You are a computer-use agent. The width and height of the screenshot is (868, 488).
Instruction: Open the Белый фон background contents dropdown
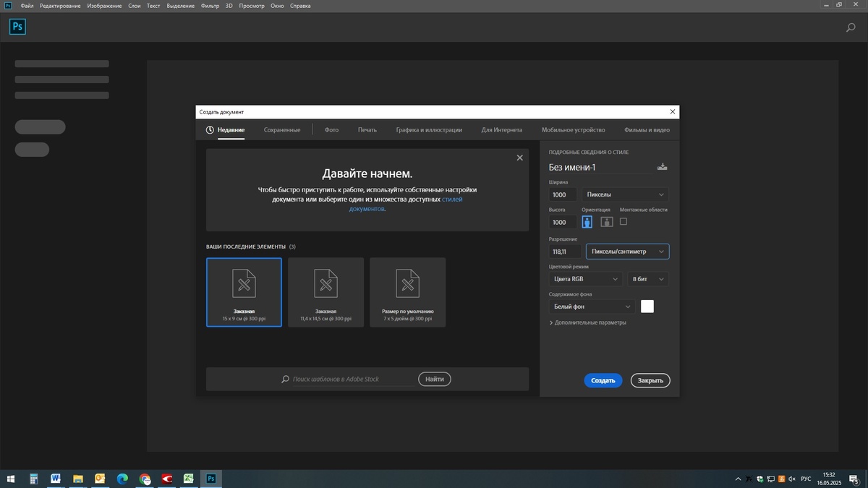[x=592, y=307]
